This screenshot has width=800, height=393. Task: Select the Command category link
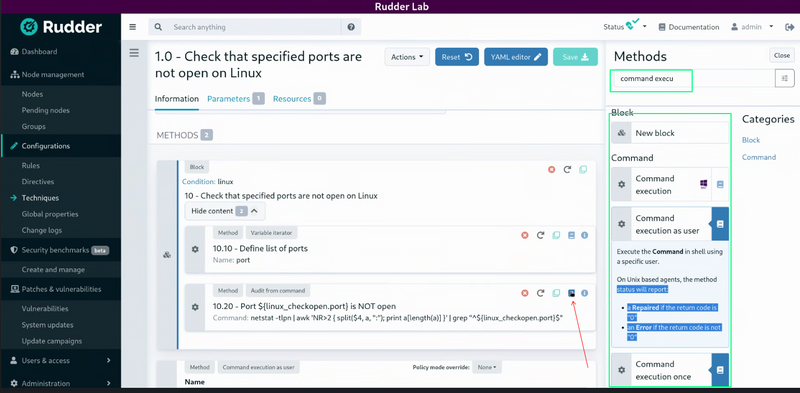pyautogui.click(x=759, y=157)
